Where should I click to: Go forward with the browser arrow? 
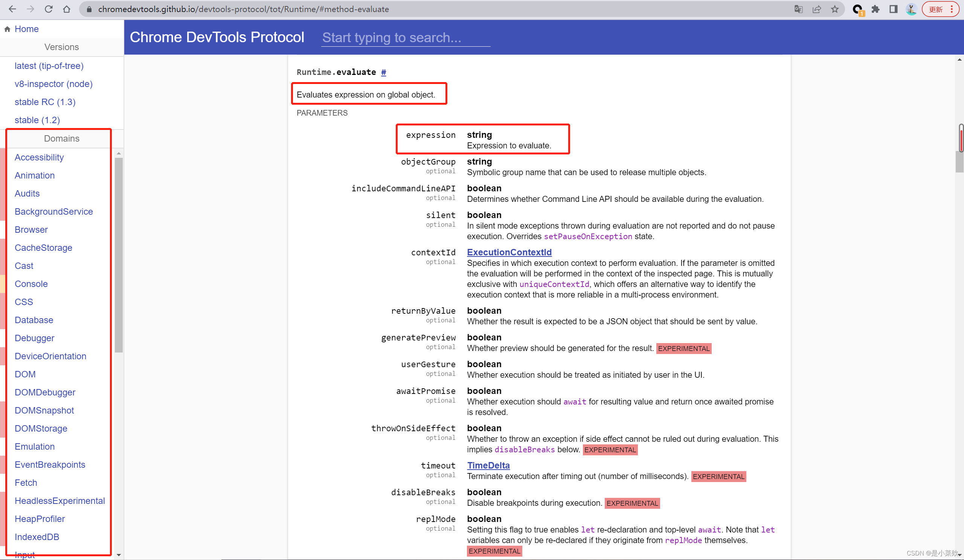pos(31,9)
